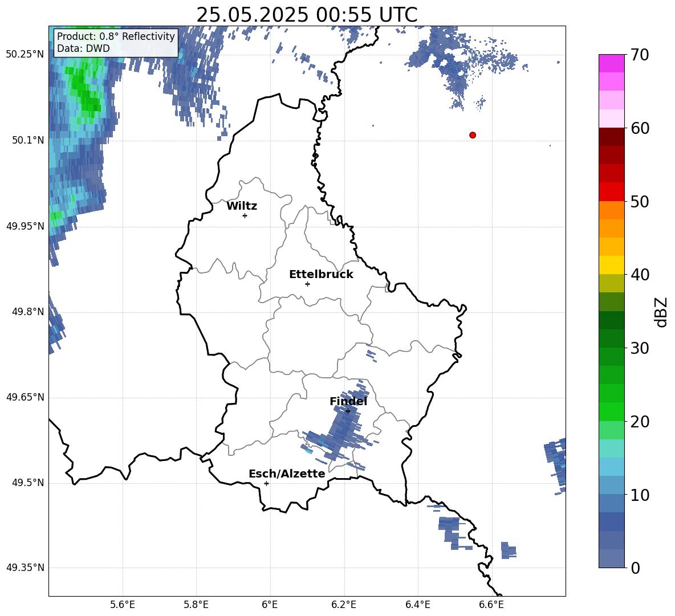Click the 70 colorbar tick label
Image resolution: width=675 pixels, height=616 pixels.
click(x=640, y=55)
